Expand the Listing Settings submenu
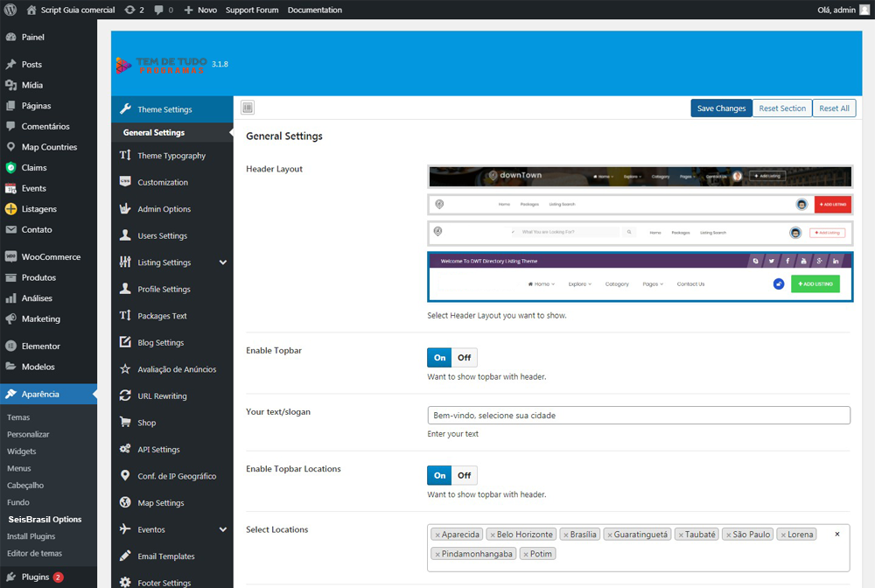The width and height of the screenshot is (875, 588). (x=223, y=262)
